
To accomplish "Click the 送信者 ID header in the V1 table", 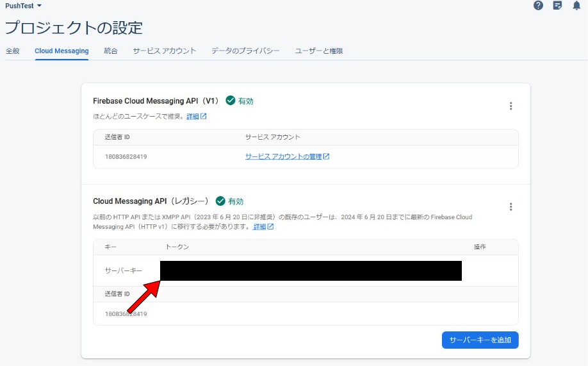I will click(x=117, y=137).
